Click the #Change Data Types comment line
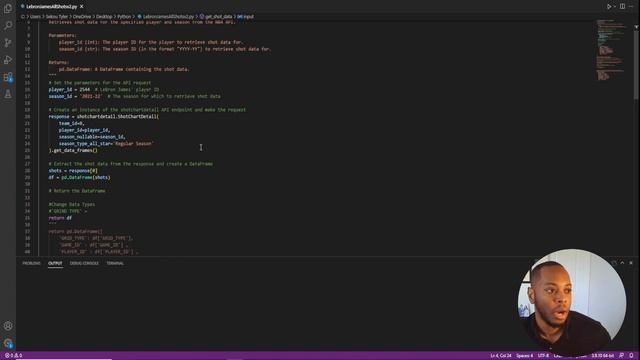 (72, 204)
